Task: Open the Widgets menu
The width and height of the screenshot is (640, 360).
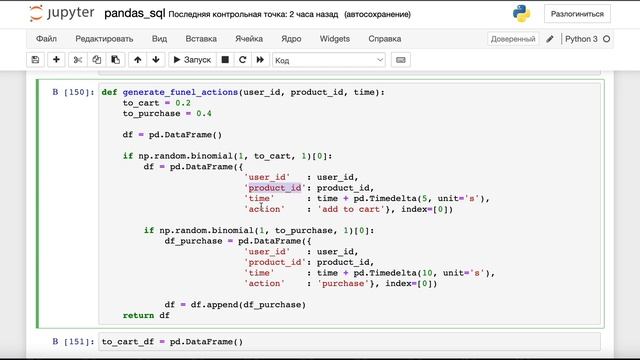Action: [335, 39]
